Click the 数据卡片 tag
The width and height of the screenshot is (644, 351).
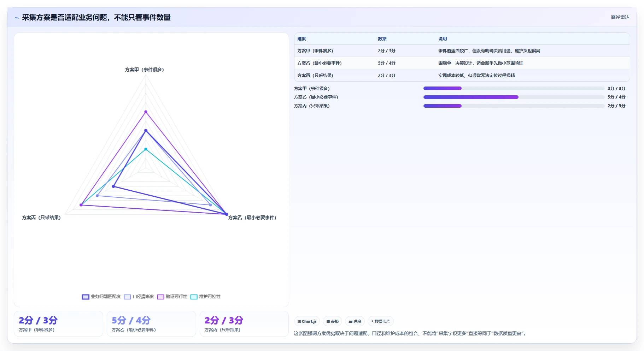pos(381,321)
